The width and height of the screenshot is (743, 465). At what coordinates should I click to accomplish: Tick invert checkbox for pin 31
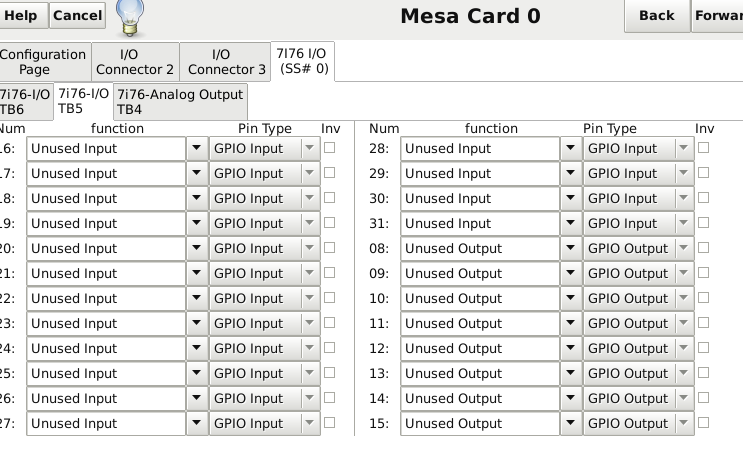click(704, 223)
